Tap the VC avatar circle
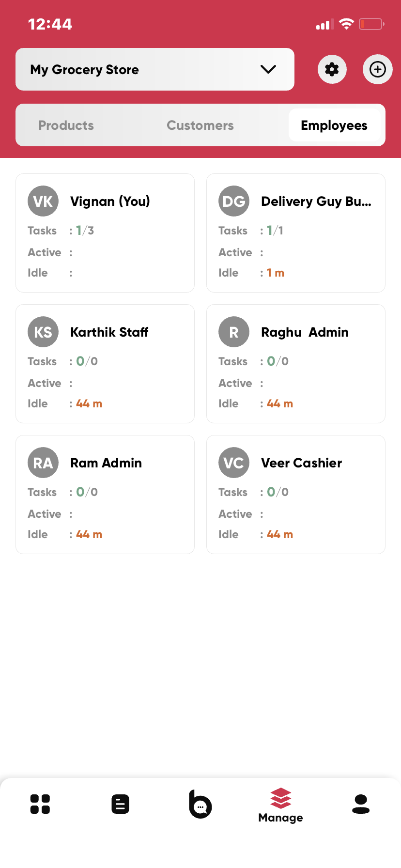 click(234, 463)
